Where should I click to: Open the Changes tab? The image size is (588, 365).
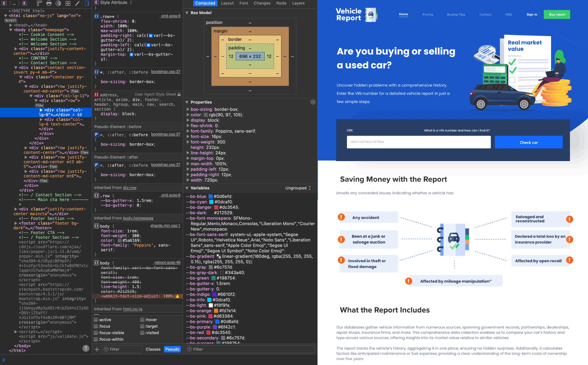pyautogui.click(x=262, y=3)
